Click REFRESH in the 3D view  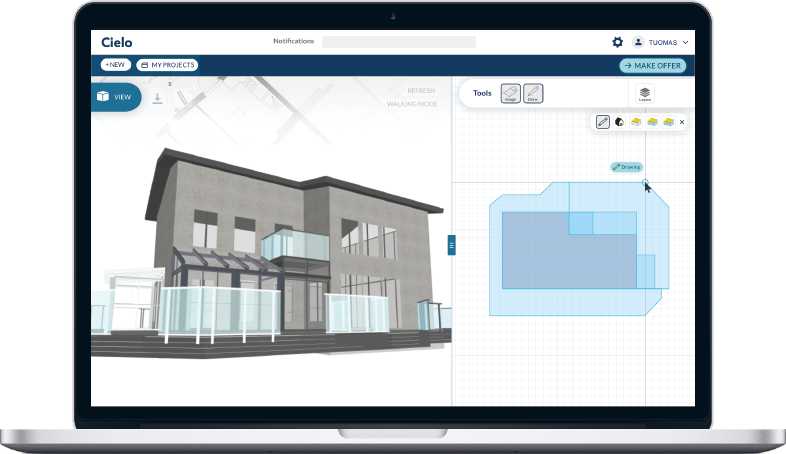click(x=421, y=91)
